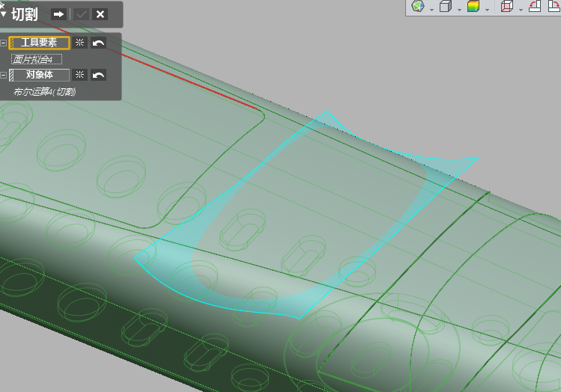This screenshot has width=561, height=392.
Task: Click the asterisk icon beside 工具要素
Action: (x=80, y=43)
